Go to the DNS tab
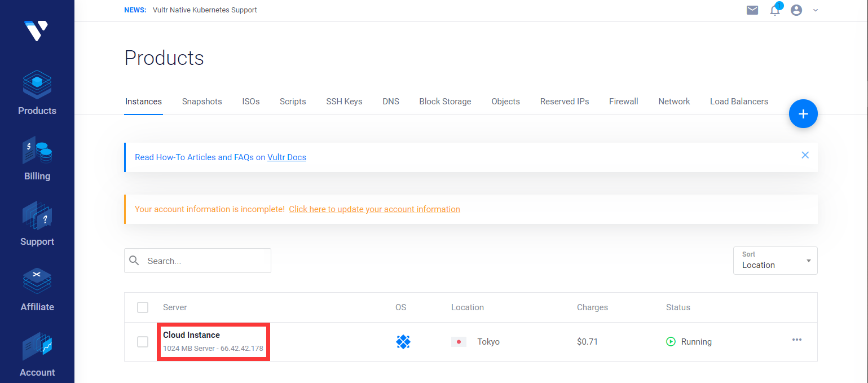The height and width of the screenshot is (383, 868). coord(391,102)
